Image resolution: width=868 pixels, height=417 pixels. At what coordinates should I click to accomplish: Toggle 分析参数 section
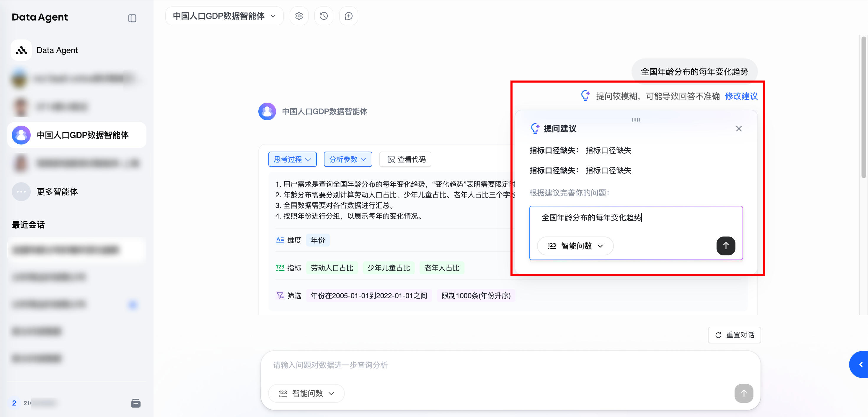[x=347, y=159]
